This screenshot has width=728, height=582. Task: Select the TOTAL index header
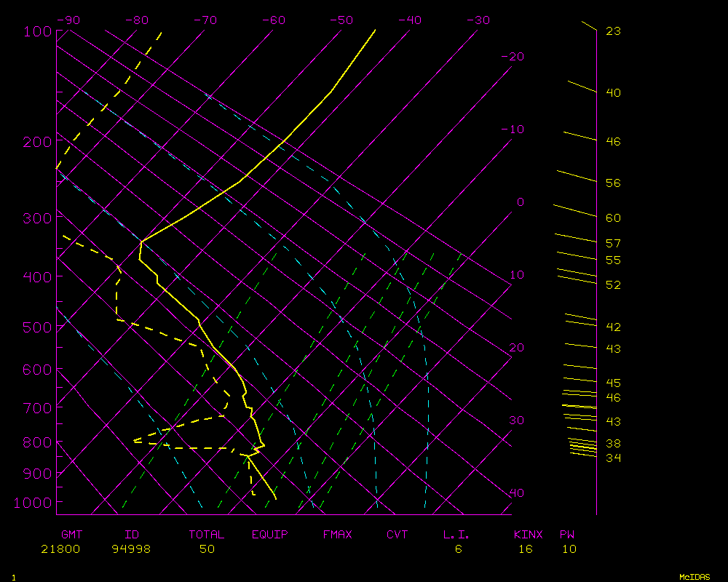pos(207,535)
